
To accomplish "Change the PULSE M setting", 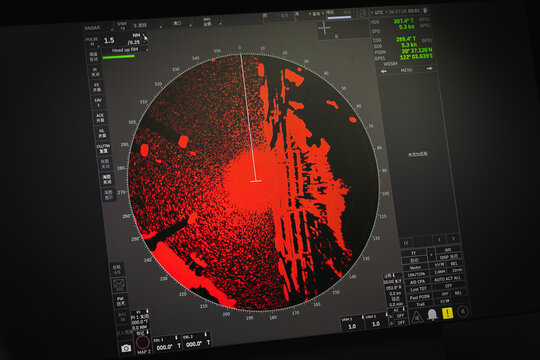I will [92, 42].
